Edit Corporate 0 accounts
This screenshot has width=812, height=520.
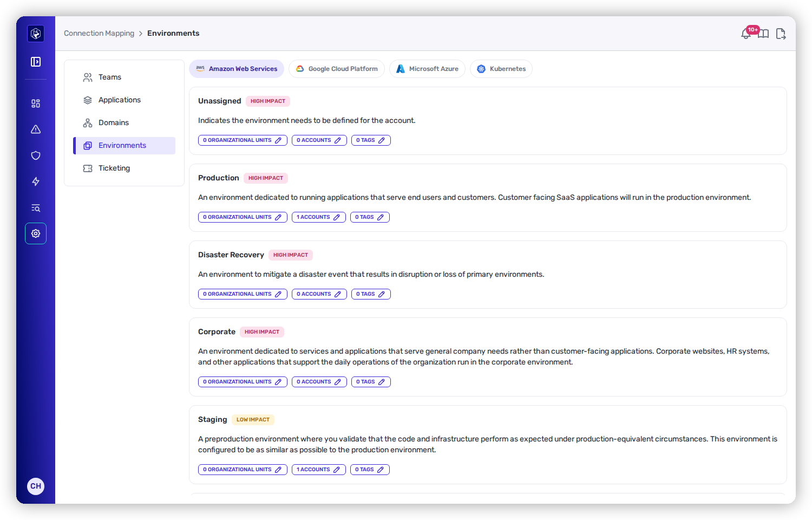pos(319,382)
